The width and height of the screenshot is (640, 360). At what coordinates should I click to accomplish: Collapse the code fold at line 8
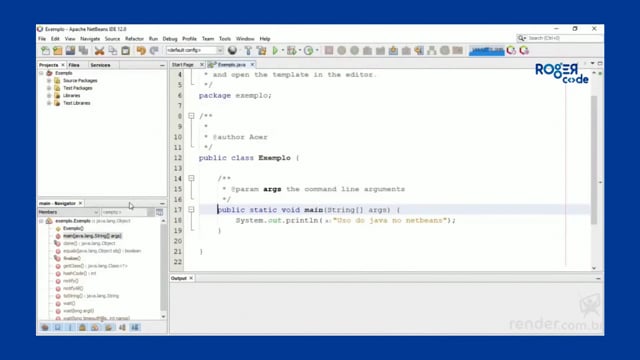click(191, 116)
